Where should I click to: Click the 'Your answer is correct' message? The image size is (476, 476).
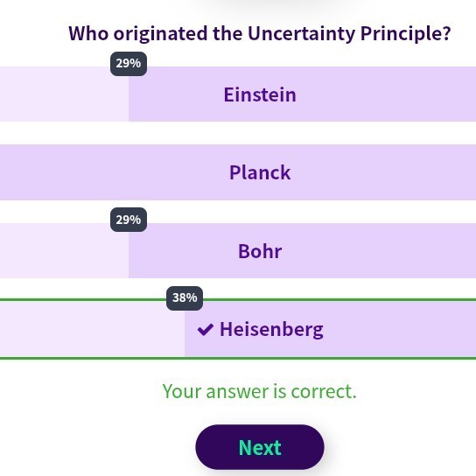coord(260,391)
